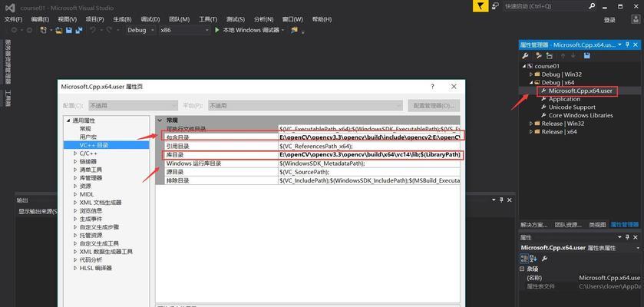Image resolution: width=644 pixels, height=307 pixels.
Task: Click the new project toolbar icon
Action: 43,30
